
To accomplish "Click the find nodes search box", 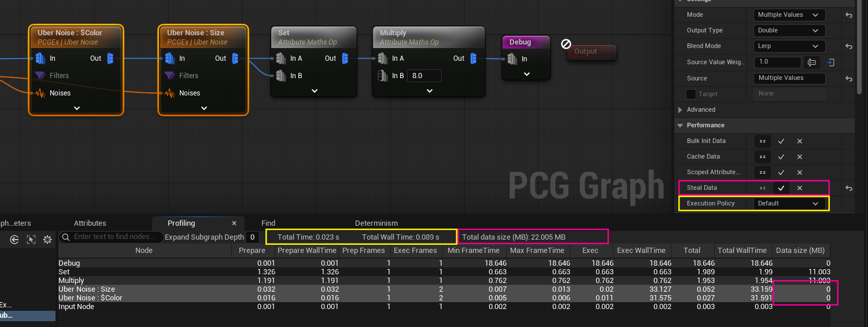I will tap(114, 237).
